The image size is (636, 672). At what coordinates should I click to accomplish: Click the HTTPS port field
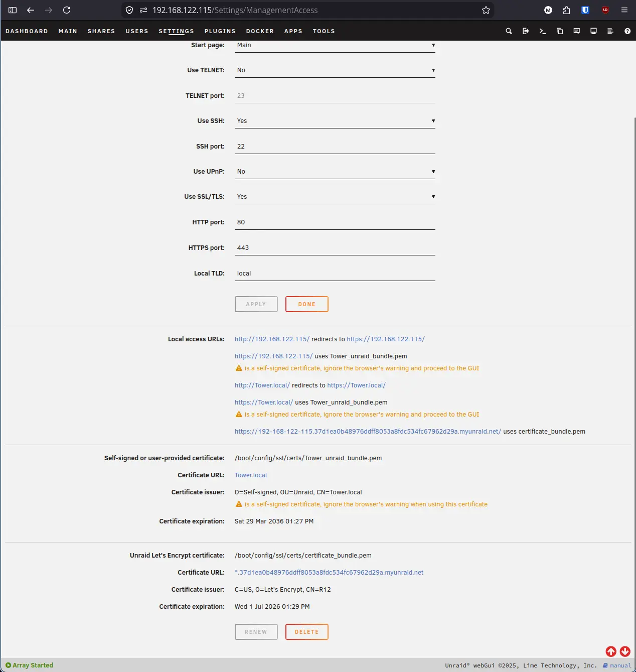[335, 248]
